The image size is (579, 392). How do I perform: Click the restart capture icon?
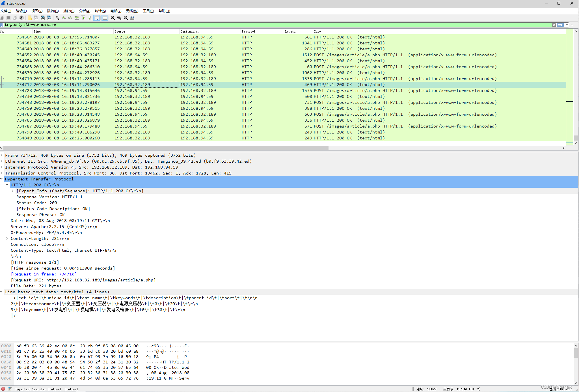click(15, 18)
